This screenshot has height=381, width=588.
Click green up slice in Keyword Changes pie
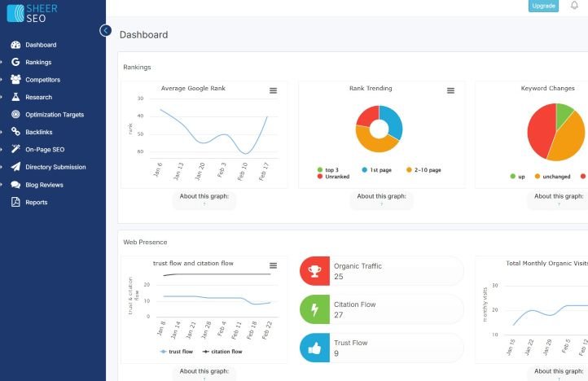tap(564, 112)
